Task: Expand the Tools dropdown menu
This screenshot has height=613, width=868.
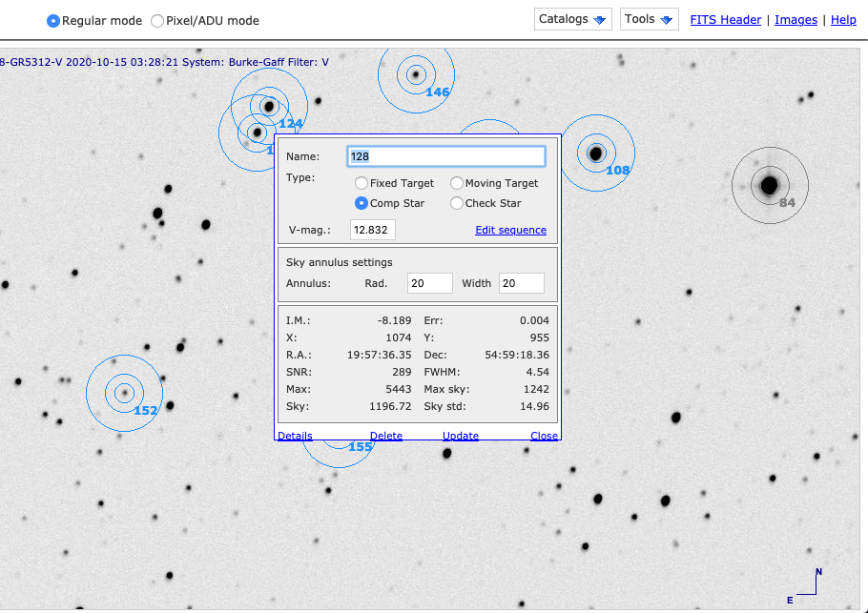Action: pos(649,20)
